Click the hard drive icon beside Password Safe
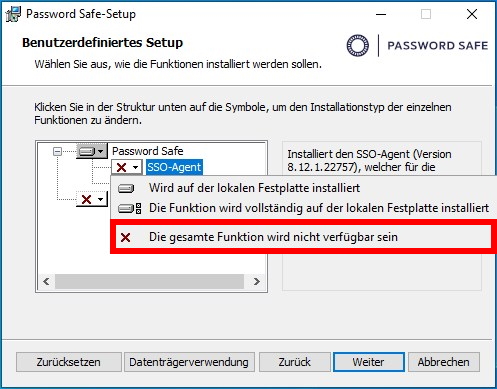 (87, 151)
